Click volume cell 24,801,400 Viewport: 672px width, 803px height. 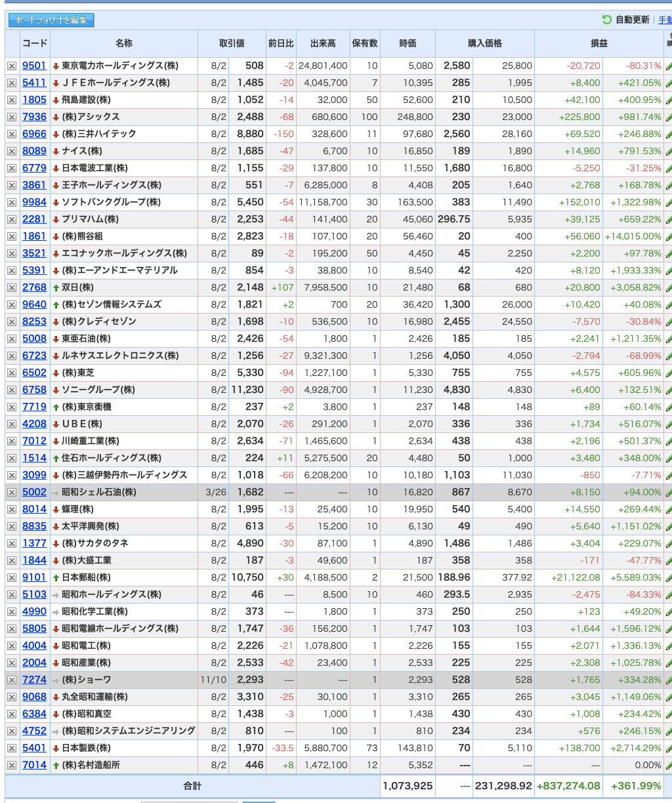(323, 66)
